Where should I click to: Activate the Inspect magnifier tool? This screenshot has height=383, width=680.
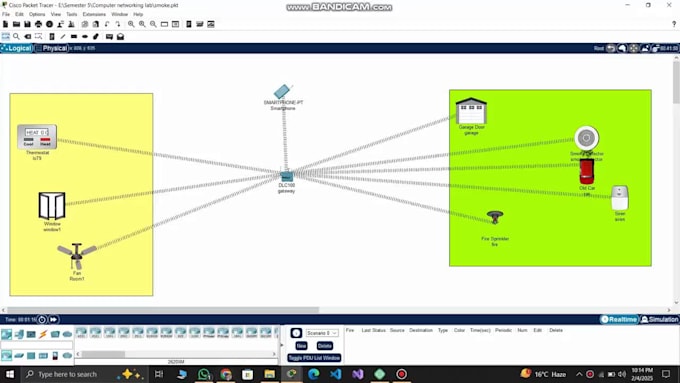(16, 36)
